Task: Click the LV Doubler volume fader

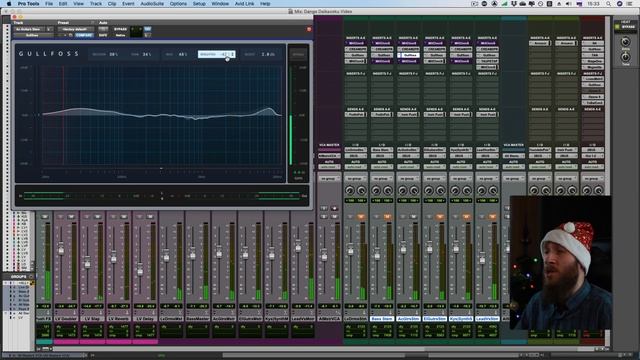Action: point(61,249)
